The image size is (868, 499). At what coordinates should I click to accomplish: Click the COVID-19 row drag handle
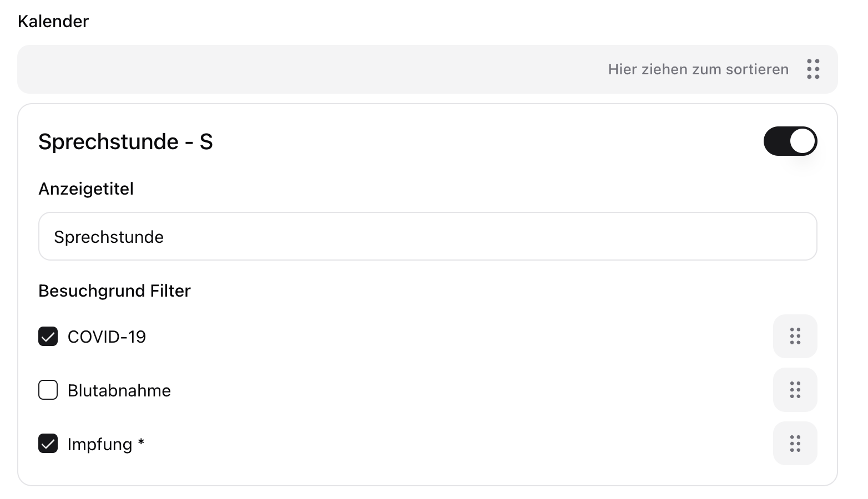coord(795,336)
